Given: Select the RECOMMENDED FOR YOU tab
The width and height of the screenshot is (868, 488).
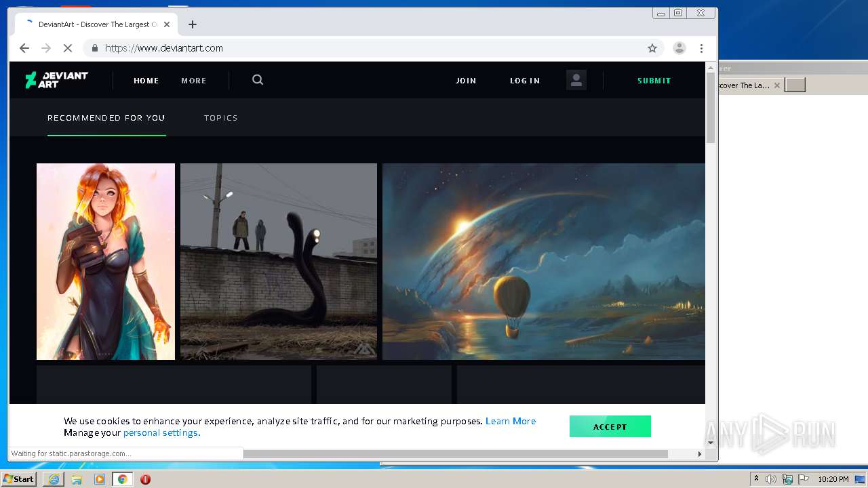Looking at the screenshot, I should pos(106,118).
